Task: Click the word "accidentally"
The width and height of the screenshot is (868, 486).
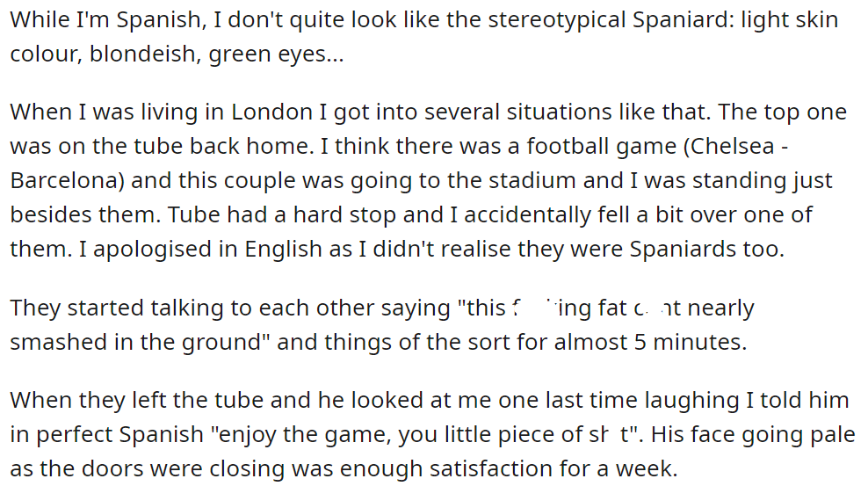Action: (527, 215)
